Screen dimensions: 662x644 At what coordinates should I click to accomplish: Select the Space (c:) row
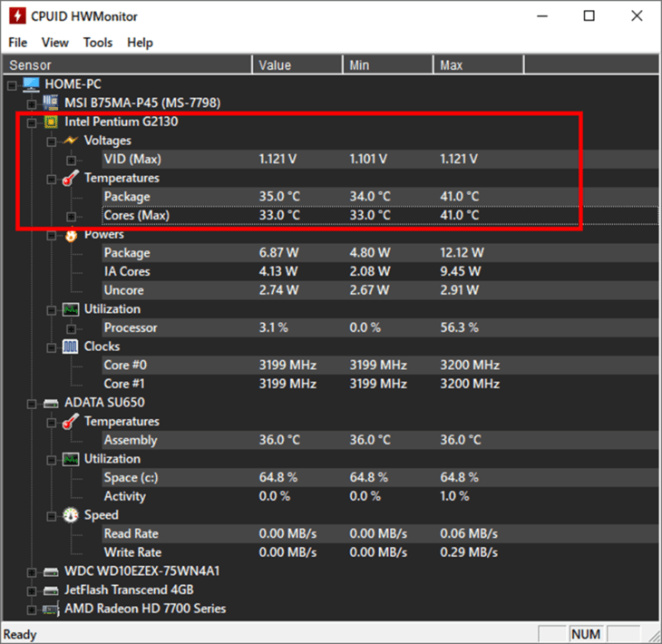click(x=380, y=477)
